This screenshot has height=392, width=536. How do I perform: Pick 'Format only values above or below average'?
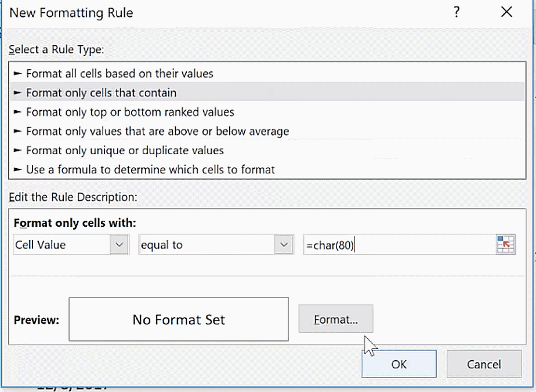click(x=157, y=131)
